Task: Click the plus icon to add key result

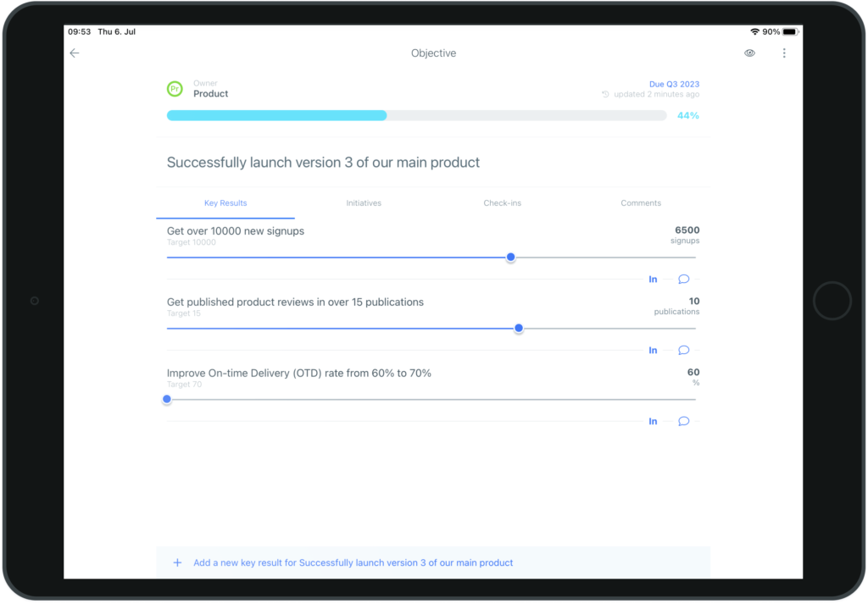Action: pyautogui.click(x=177, y=562)
